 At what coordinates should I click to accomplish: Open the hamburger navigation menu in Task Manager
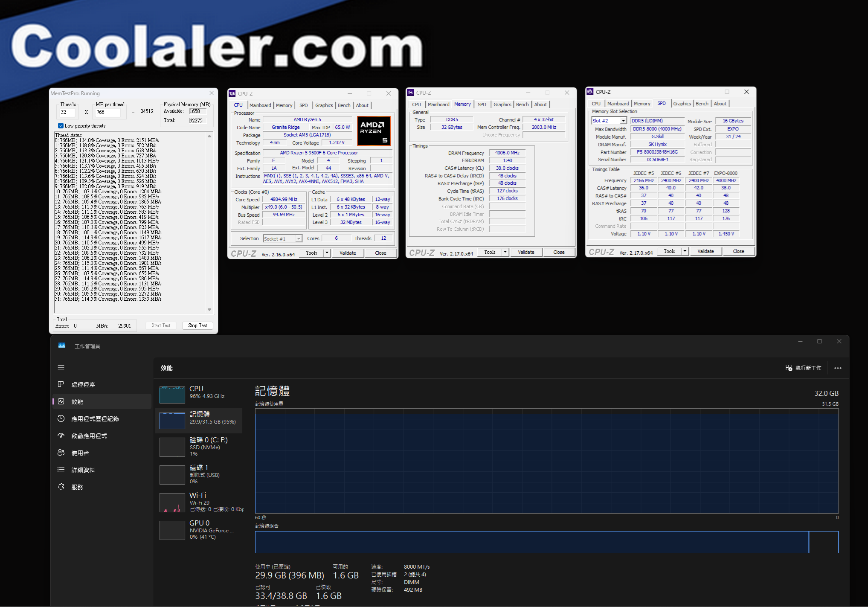pyautogui.click(x=61, y=367)
